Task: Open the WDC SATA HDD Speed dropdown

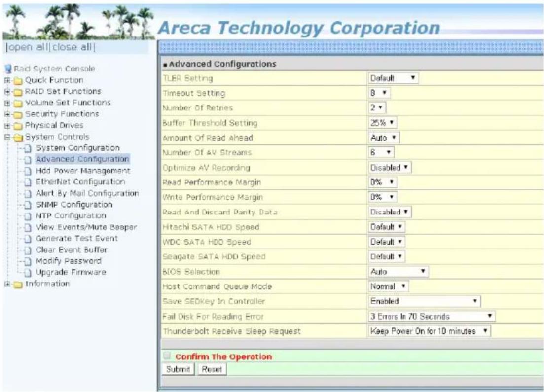Action: click(387, 242)
